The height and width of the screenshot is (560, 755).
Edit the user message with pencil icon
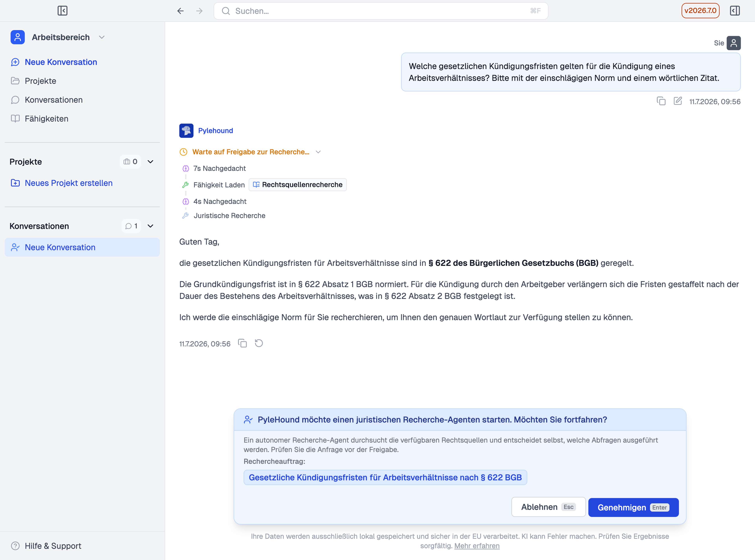coord(678,101)
